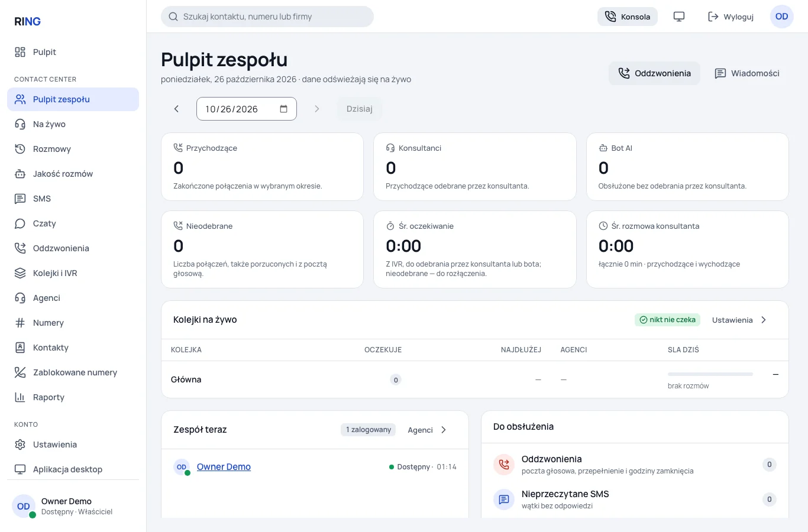The height and width of the screenshot is (532, 808).
Task: Click the red Oddzwonienia callback icon in Do obsłużenia
Action: coord(504,465)
